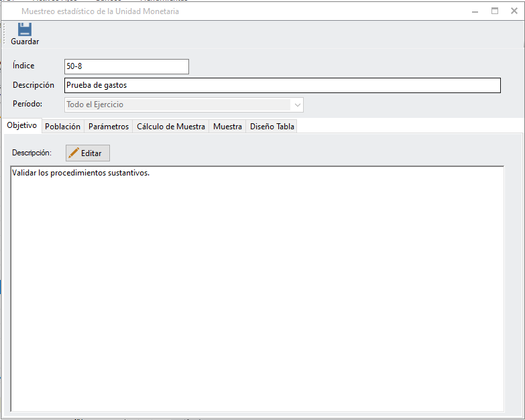Select the Objetivo tab

point(21,126)
